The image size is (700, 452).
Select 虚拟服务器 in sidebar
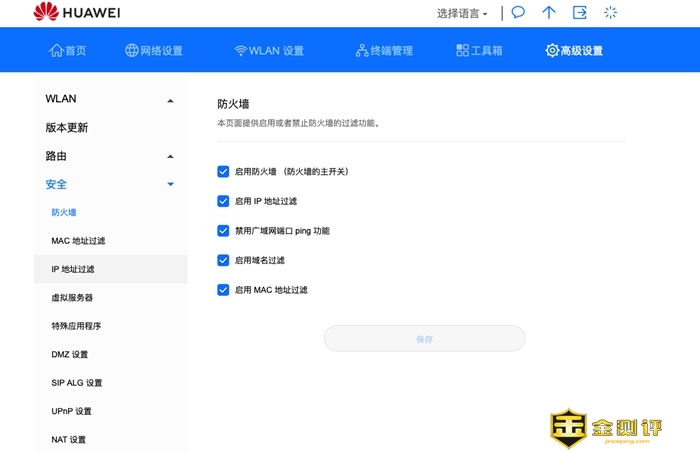pyautogui.click(x=72, y=298)
